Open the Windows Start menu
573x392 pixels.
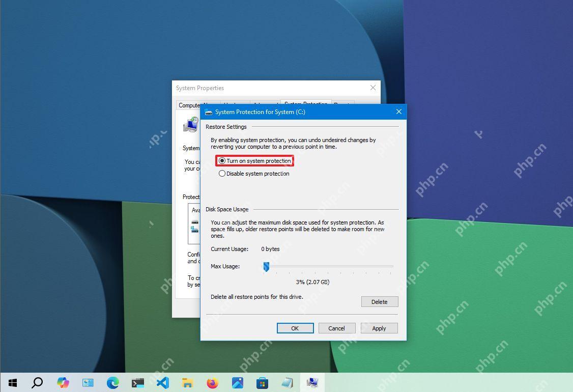click(x=13, y=383)
